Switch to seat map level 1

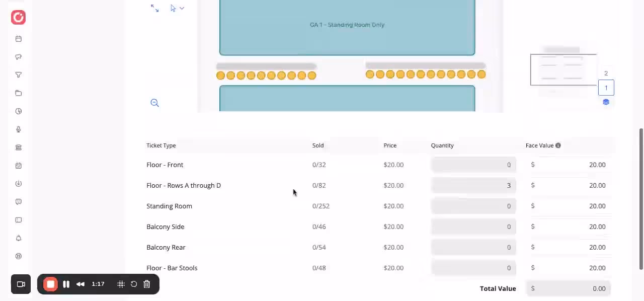coord(606,88)
